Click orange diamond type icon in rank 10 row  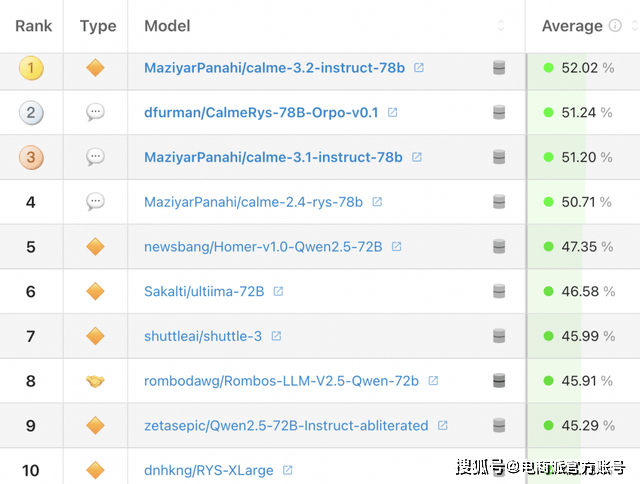(x=96, y=470)
